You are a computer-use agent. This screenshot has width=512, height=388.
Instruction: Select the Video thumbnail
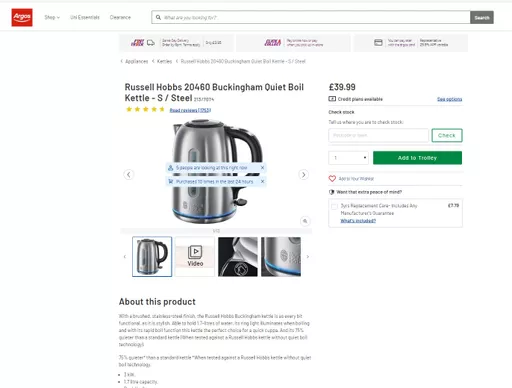(195, 256)
